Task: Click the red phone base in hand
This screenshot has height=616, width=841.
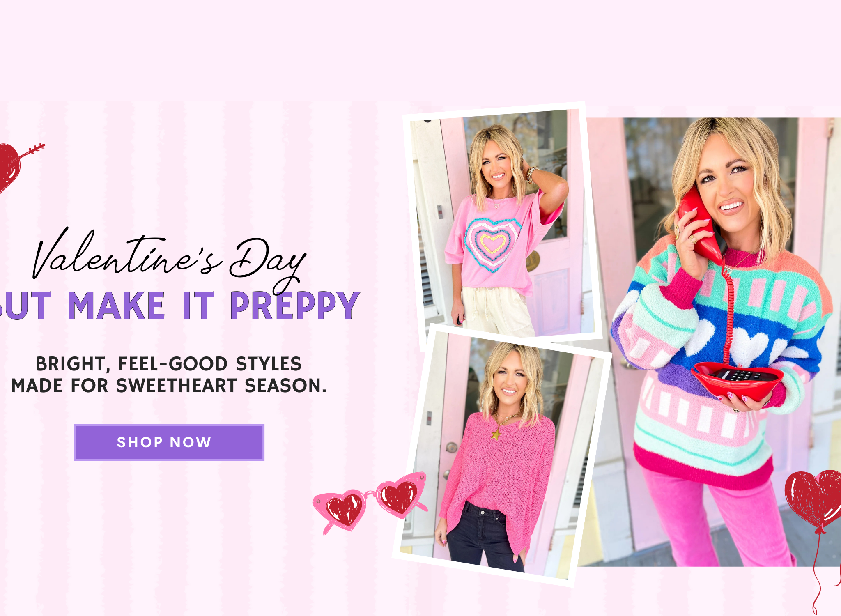Action: [x=738, y=379]
